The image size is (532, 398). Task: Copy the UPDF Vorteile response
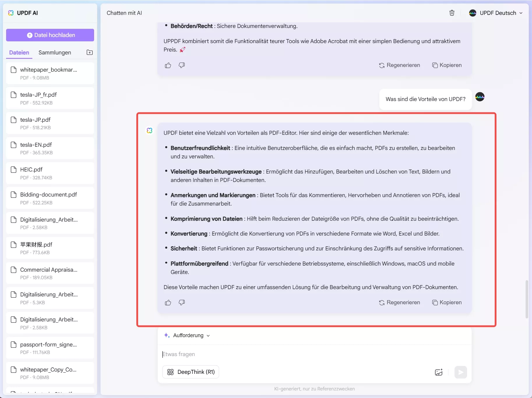point(447,303)
